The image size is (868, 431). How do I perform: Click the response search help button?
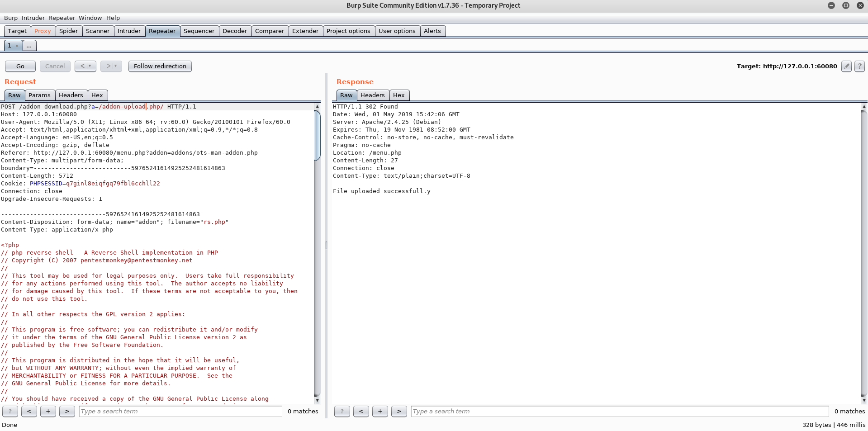[x=342, y=411]
